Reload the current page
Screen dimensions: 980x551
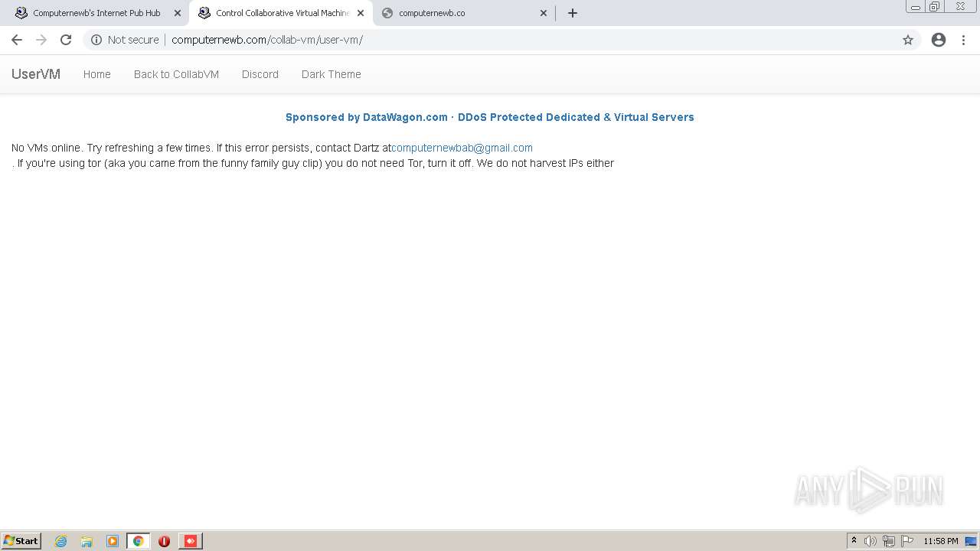coord(66,40)
